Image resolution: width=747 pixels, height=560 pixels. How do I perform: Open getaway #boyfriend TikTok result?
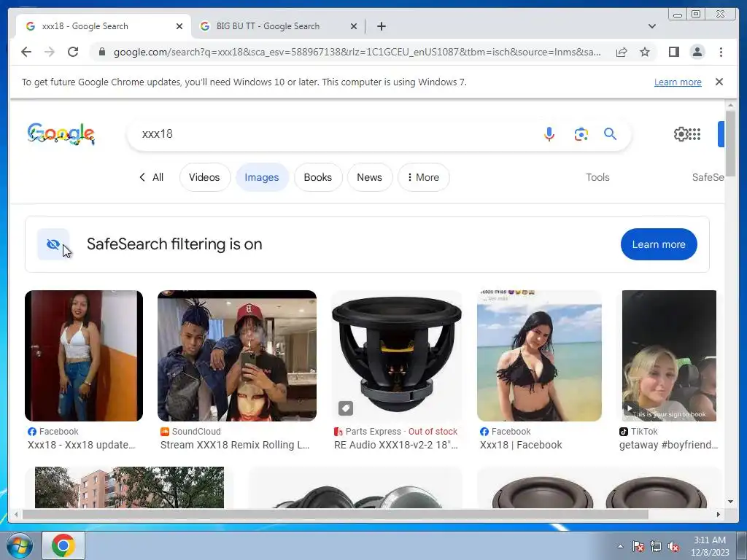point(668,445)
